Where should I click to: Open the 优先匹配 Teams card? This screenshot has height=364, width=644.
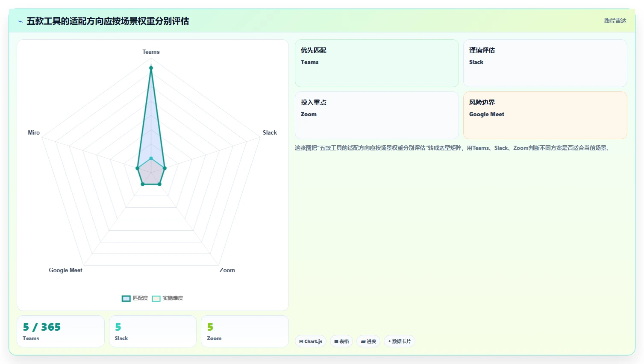376,63
